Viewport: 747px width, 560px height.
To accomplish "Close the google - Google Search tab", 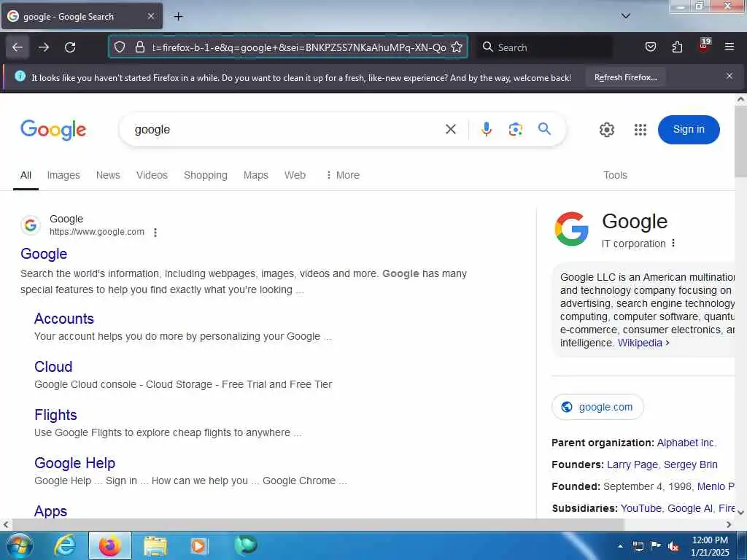I will pos(150,16).
